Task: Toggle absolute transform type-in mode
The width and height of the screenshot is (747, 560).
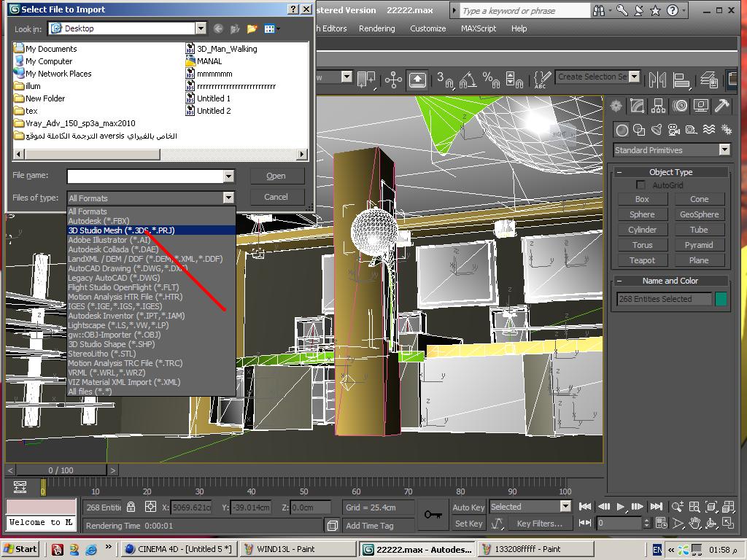Action: point(150,507)
